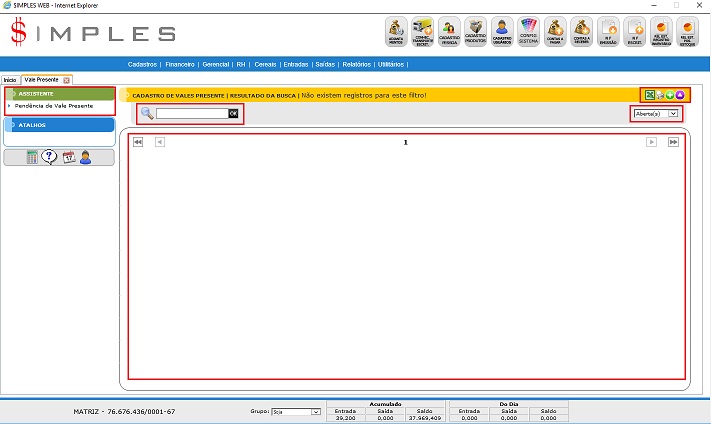Open the Grupo dropdown in footer
The height and width of the screenshot is (424, 711).
pyautogui.click(x=295, y=411)
